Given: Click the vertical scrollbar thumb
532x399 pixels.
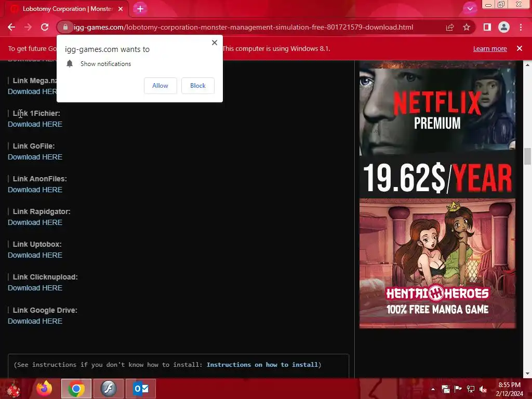Looking at the screenshot, I should click(x=528, y=156).
